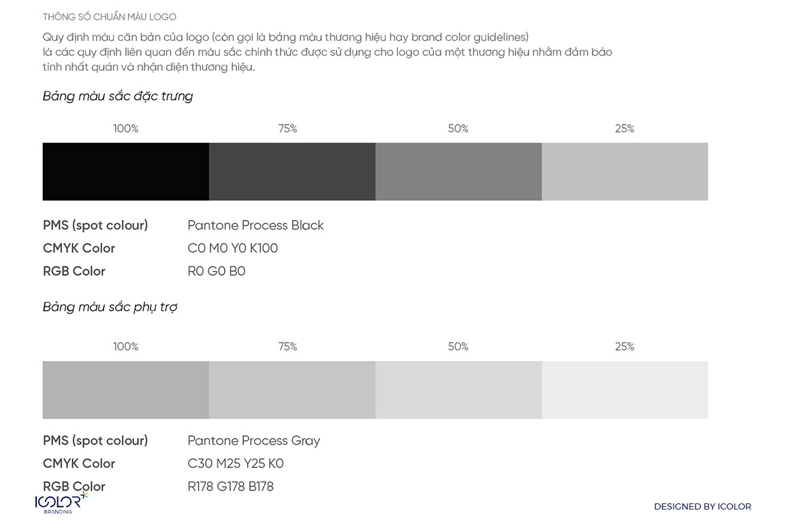
Task: Select the "R0 G0 B0" RGB value
Action: point(216,271)
